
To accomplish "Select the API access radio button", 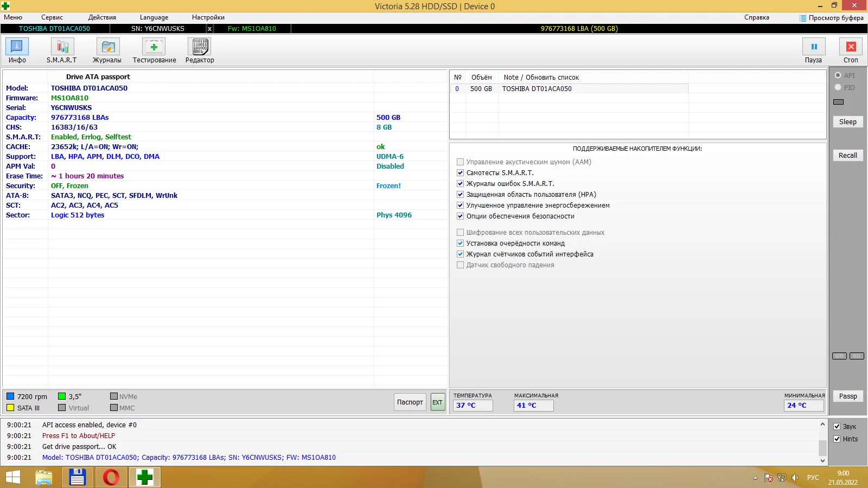I will click(838, 75).
